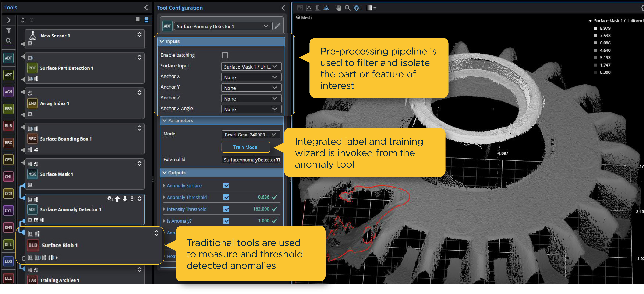This screenshot has height=294, width=644.
Task: Open the viewer color map dropdown
Action: [371, 8]
